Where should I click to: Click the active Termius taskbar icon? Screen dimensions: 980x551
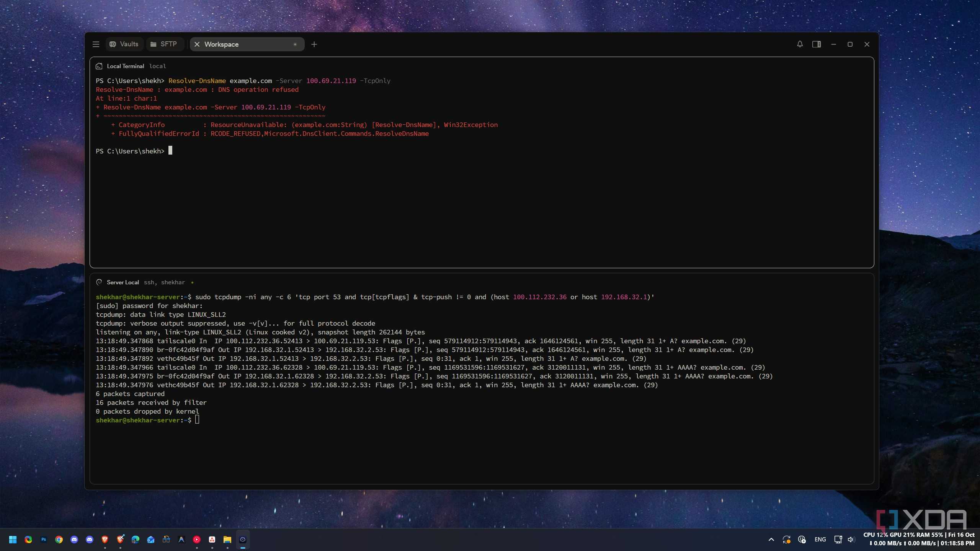tap(243, 540)
